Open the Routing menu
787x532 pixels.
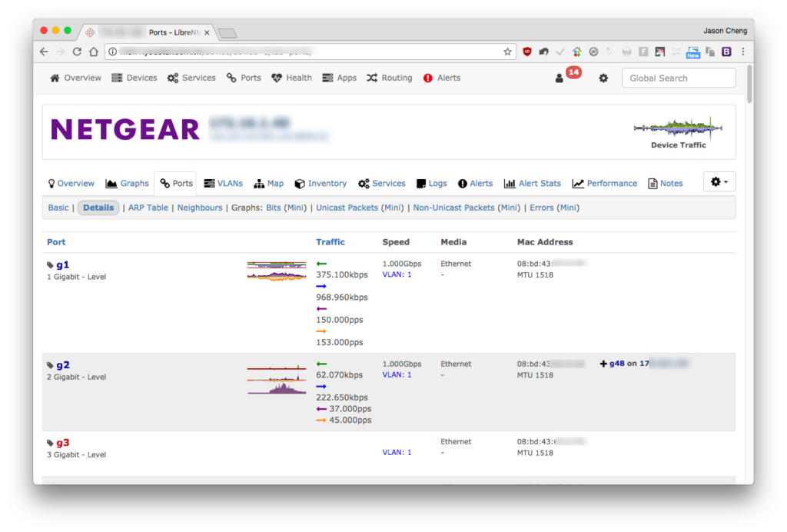[x=390, y=78]
